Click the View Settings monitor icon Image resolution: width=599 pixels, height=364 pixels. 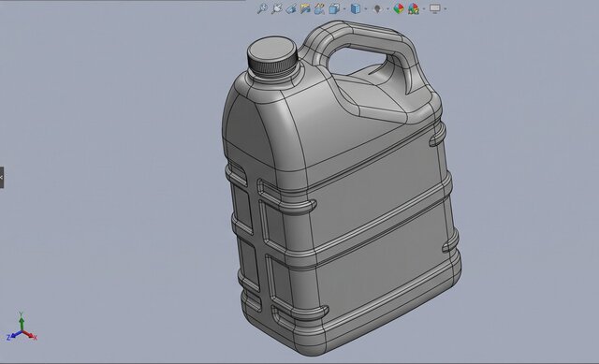point(434,8)
